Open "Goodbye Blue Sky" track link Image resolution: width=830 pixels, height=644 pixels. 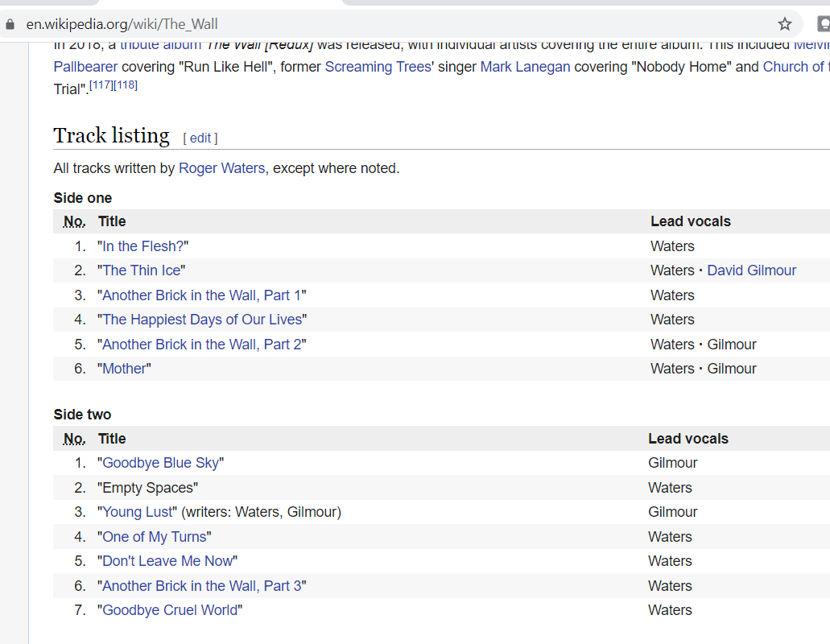[160, 463]
